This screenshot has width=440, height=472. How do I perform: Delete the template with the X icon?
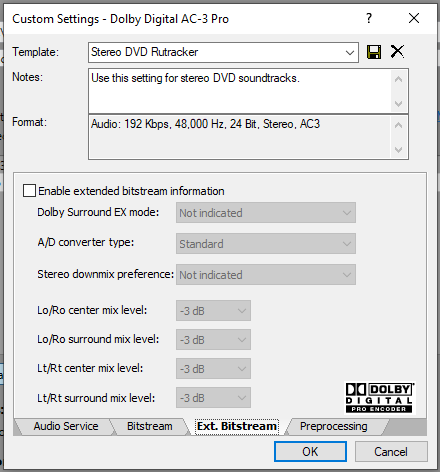(397, 52)
